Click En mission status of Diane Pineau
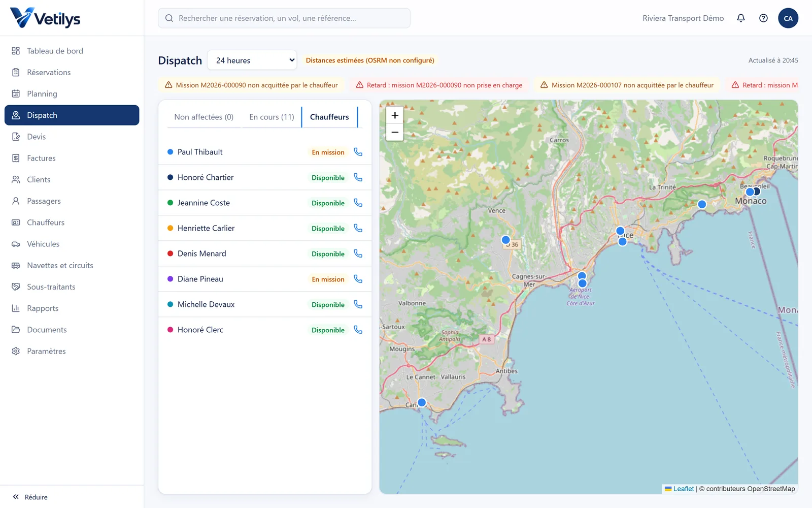Viewport: 812px width, 508px height. [x=328, y=279]
